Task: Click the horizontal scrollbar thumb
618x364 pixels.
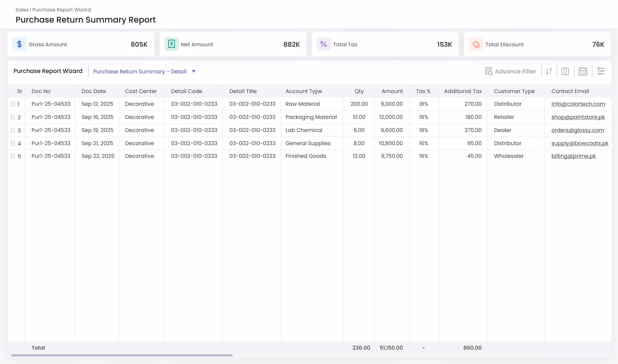Action: point(122,355)
